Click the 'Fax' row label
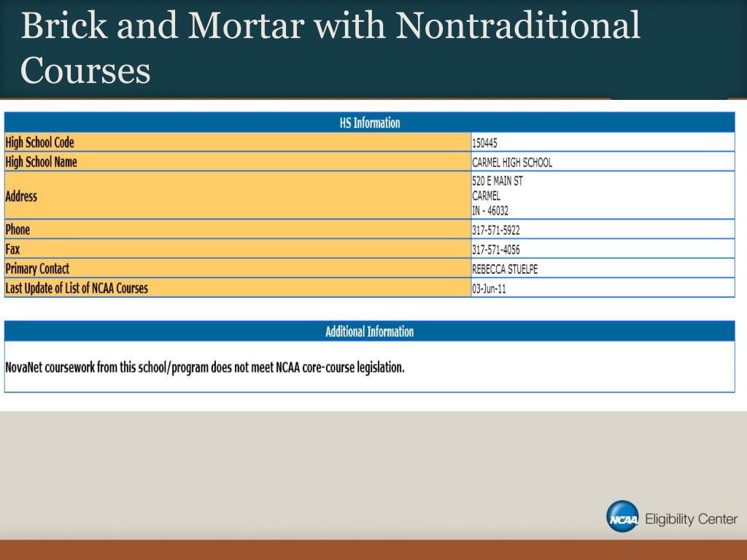747x560 pixels. (12, 249)
